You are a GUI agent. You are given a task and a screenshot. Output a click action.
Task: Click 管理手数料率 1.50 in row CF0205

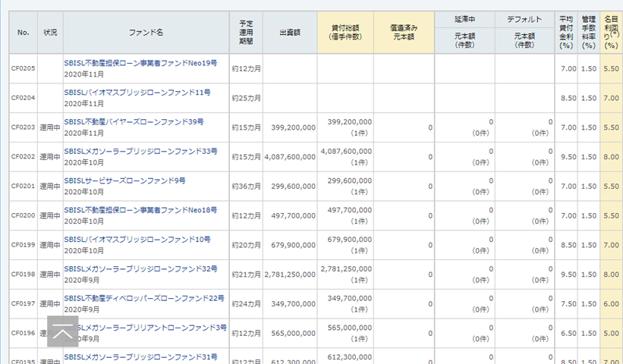pos(589,69)
